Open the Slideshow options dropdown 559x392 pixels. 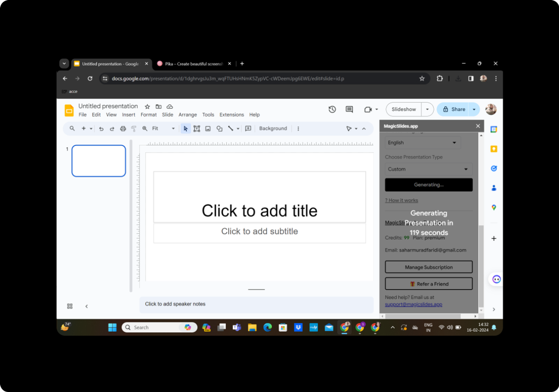click(x=427, y=109)
